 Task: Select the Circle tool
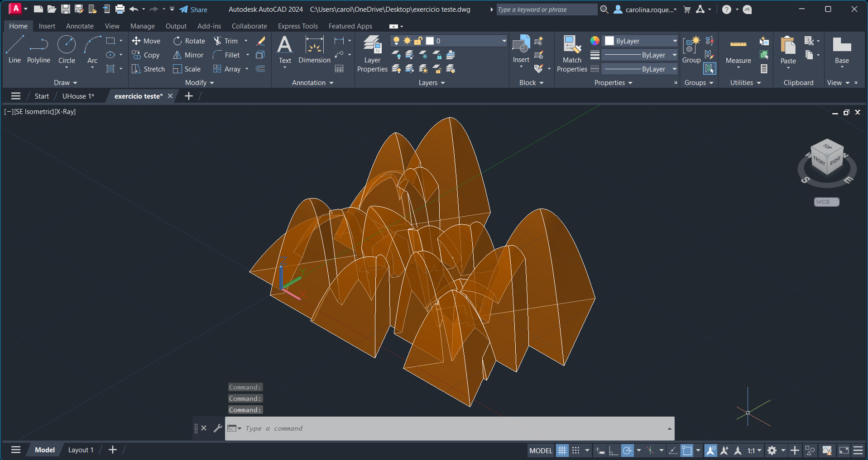point(67,50)
